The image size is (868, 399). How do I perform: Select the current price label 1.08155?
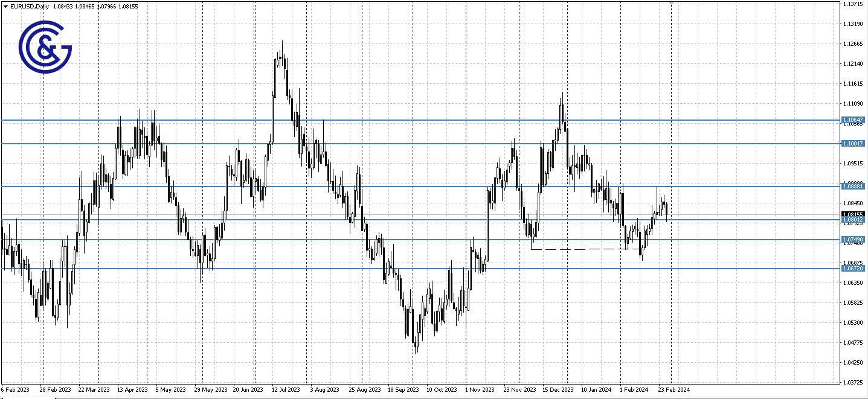tap(855, 214)
